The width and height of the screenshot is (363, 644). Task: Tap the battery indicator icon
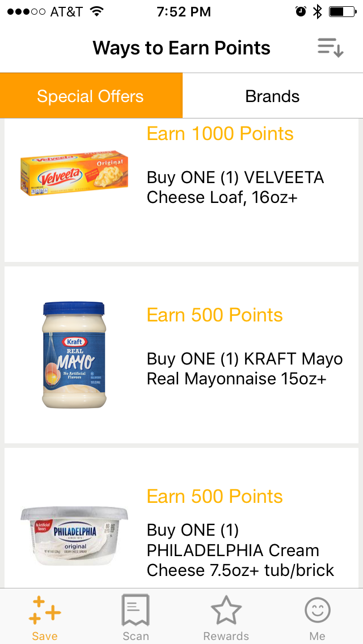coord(343,11)
